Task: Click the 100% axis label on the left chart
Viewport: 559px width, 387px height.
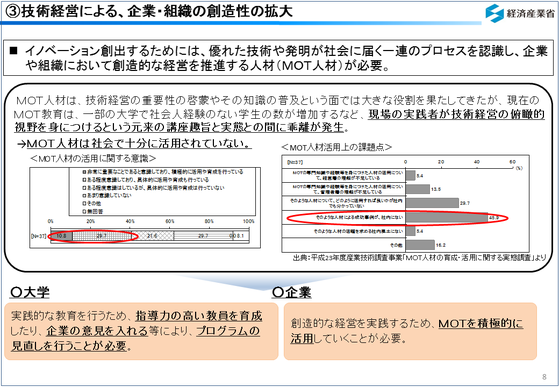Action: (248, 221)
